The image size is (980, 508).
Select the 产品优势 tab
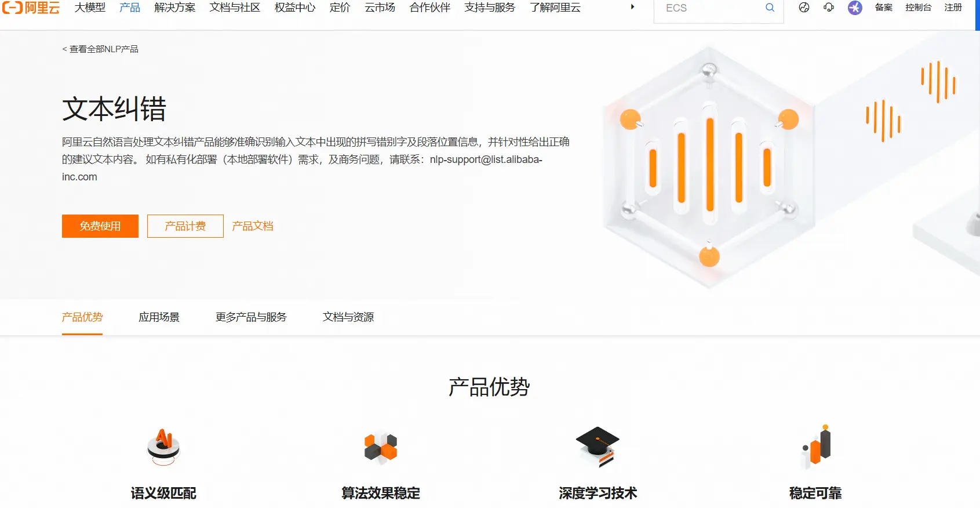[82, 317]
